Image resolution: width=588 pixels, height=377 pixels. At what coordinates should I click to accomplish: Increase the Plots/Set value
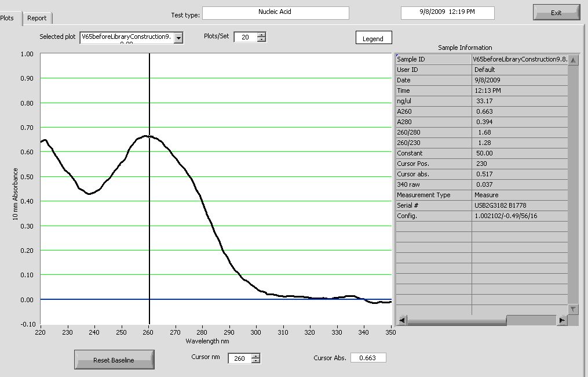pyautogui.click(x=261, y=35)
